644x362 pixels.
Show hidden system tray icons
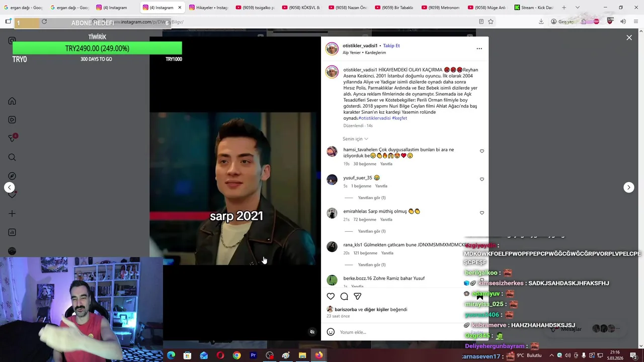[x=551, y=355]
